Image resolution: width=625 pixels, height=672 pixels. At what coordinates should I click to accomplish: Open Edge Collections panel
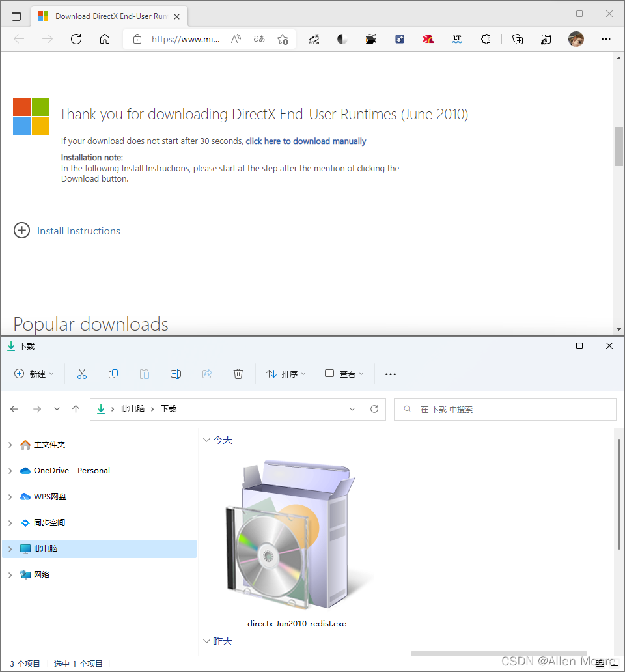coord(518,40)
